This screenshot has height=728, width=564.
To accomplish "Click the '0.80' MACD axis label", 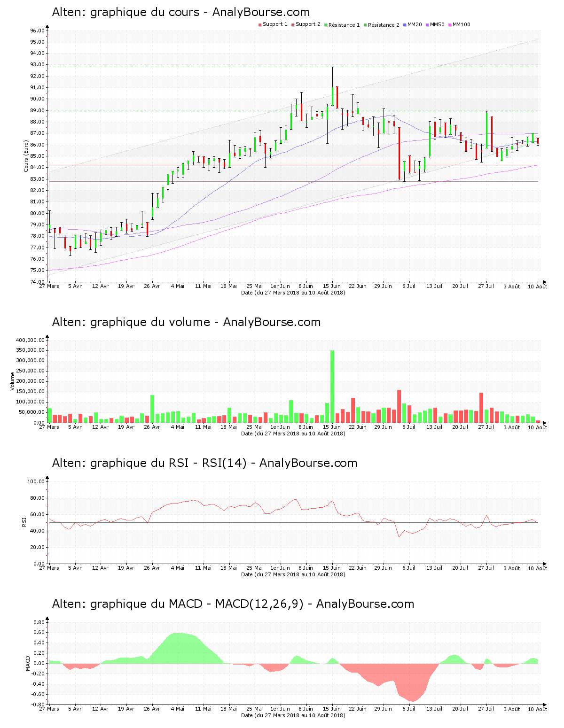I will tap(39, 622).
